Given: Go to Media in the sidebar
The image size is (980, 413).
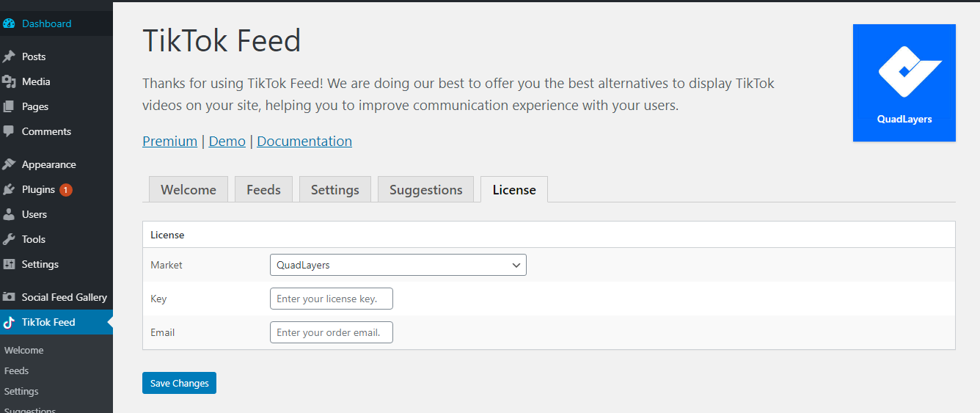Looking at the screenshot, I should [x=56, y=81].
